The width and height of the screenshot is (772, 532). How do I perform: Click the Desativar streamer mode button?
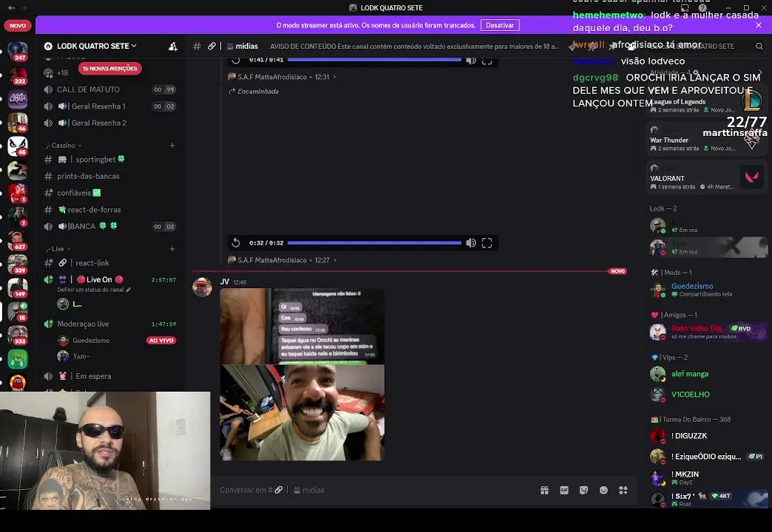500,25
